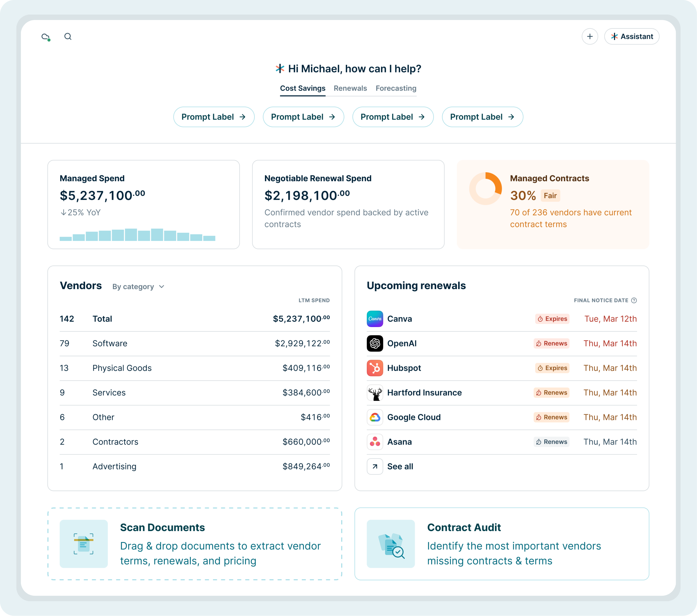Select the Physical Goods category row
Screen dimensions: 697x616
pos(195,368)
